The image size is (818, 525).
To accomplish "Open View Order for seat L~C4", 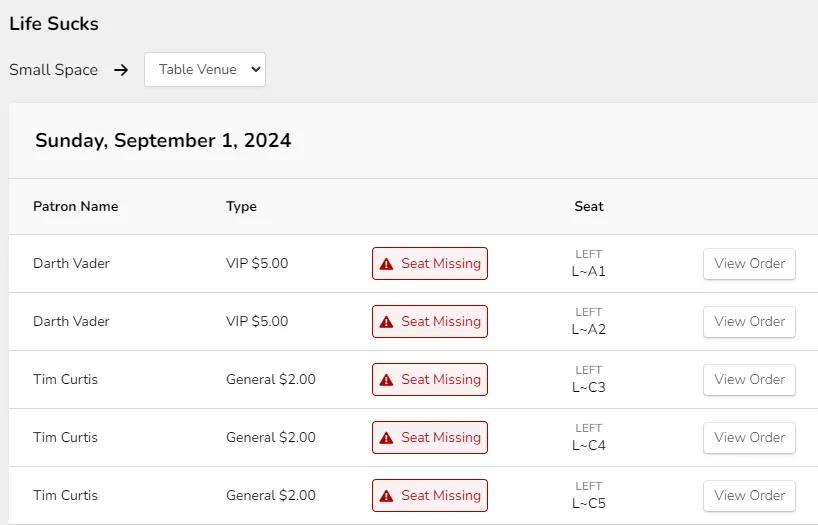I will pyautogui.click(x=749, y=437).
